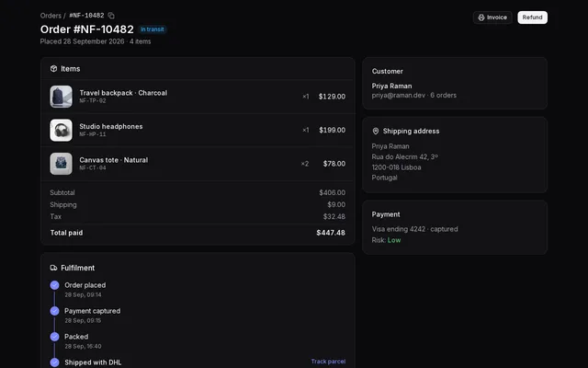This screenshot has height=368, width=588.
Task: Click the Packed checkmark step
Action: [55, 337]
